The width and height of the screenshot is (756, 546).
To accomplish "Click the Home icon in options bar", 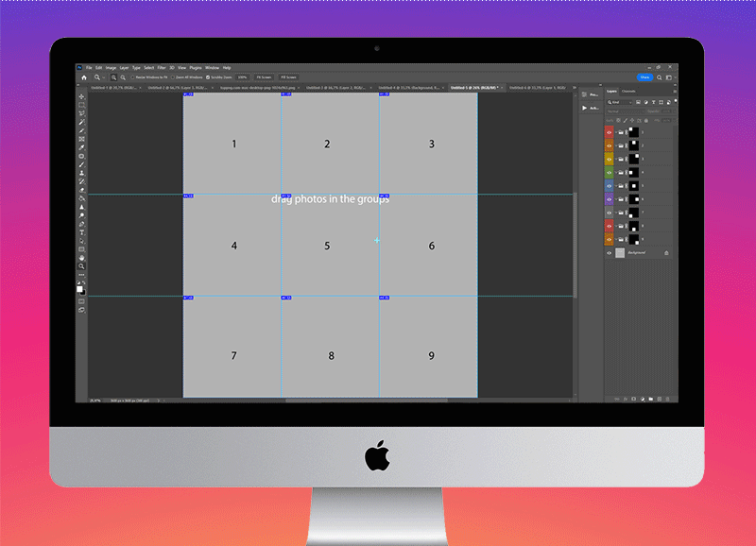I will (84, 77).
